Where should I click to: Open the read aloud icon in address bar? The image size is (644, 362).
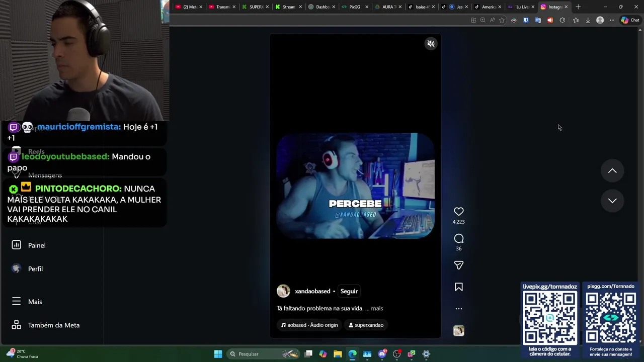coord(492,20)
